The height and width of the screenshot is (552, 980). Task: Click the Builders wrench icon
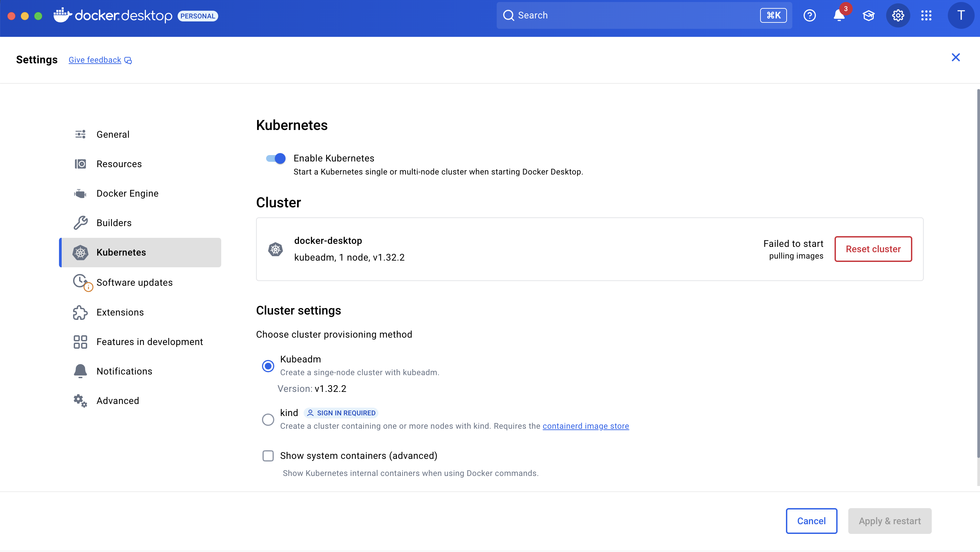[80, 223]
